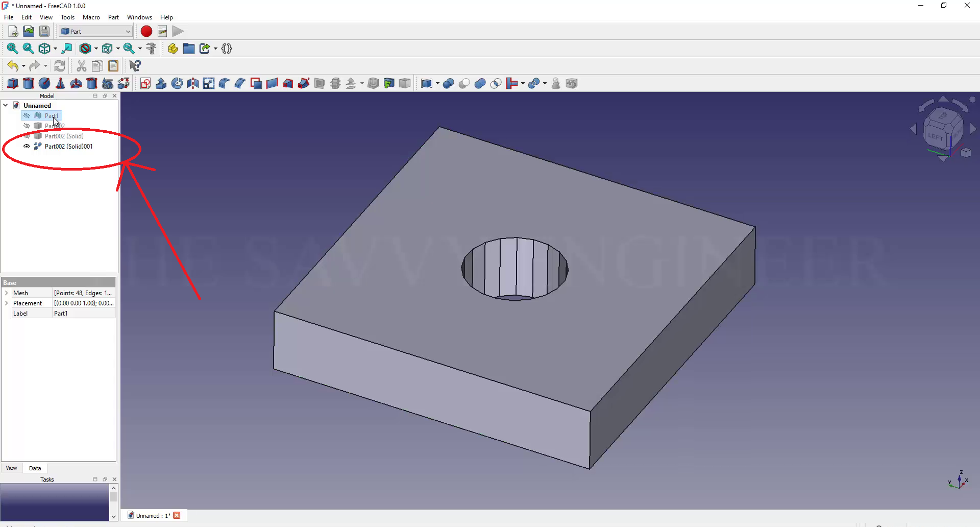Select the cylinder primitive tool
The height and width of the screenshot is (527, 980).
pyautogui.click(x=29, y=84)
